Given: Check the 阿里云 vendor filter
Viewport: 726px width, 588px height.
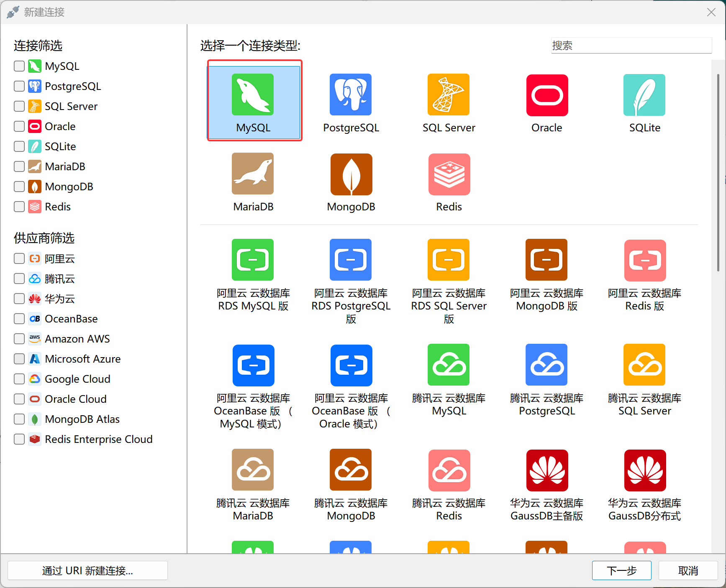Looking at the screenshot, I should [x=19, y=258].
